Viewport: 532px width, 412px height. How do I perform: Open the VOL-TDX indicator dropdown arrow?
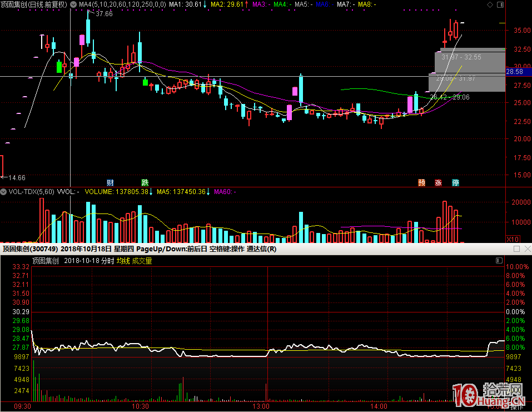click(x=4, y=192)
